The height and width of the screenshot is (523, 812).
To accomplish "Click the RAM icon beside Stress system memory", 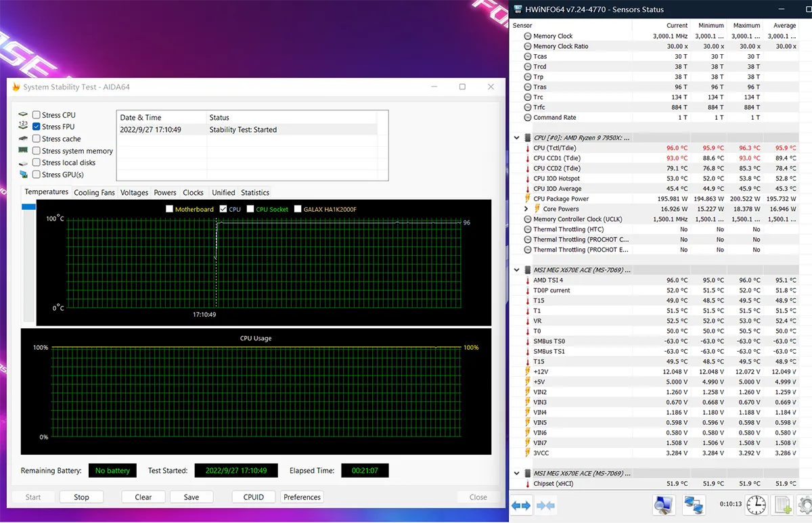I will (24, 151).
